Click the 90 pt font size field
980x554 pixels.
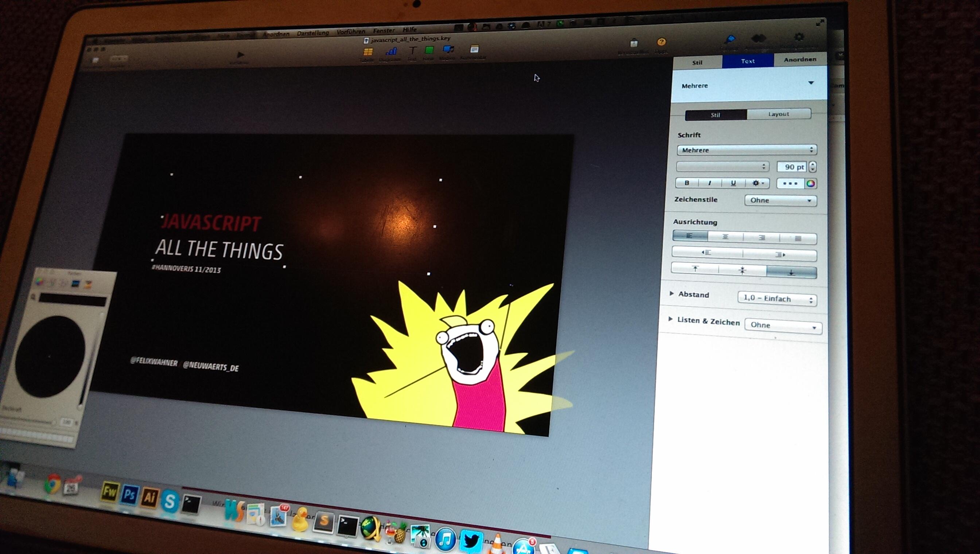[x=792, y=167]
